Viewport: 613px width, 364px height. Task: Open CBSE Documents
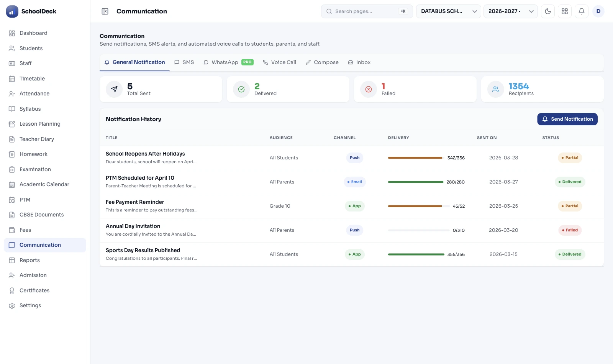45,215
